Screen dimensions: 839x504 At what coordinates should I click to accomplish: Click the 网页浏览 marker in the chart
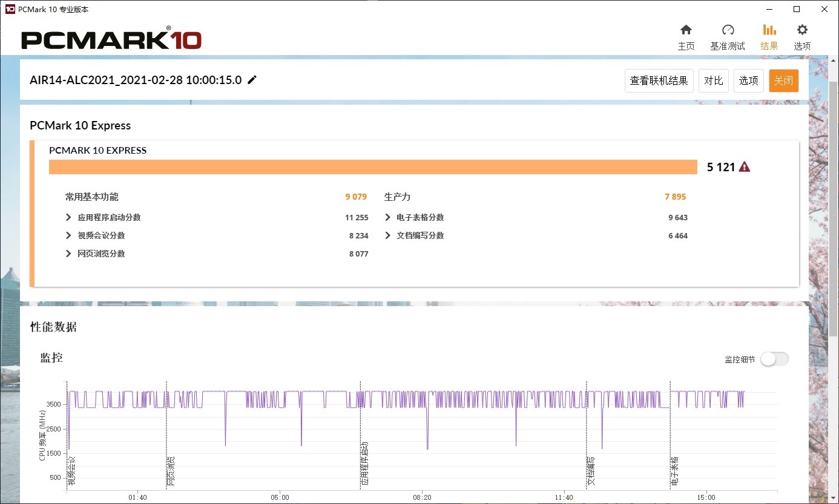[171, 471]
